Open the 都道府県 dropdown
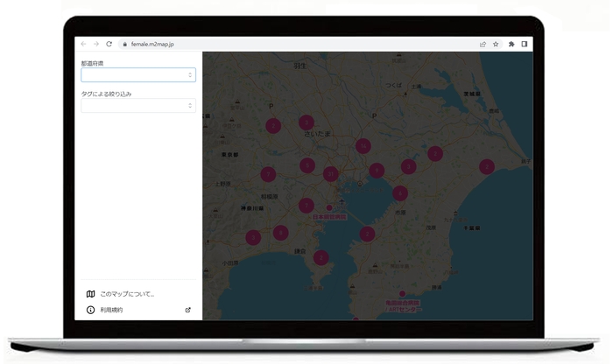This screenshot has height=364, width=613. tap(138, 75)
